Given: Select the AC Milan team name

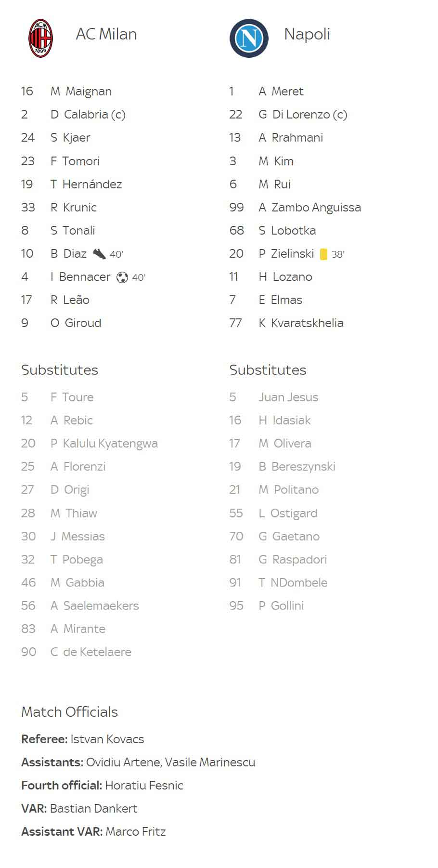Looking at the screenshot, I should coord(106,34).
